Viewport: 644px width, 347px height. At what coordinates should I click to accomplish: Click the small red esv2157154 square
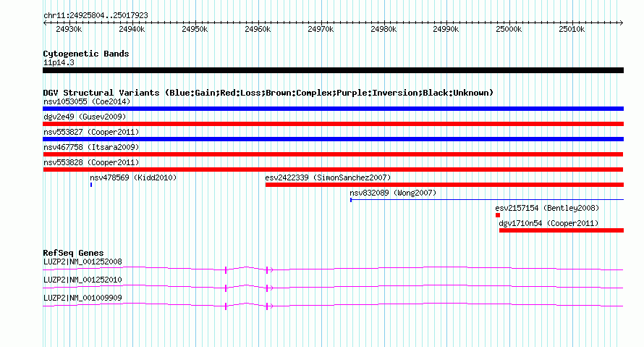pyautogui.click(x=498, y=215)
